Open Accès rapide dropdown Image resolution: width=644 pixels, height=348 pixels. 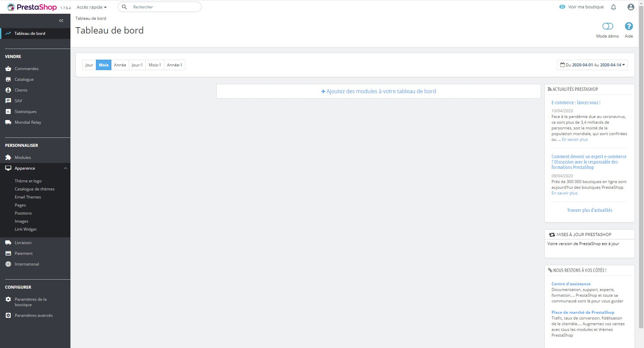[92, 7]
